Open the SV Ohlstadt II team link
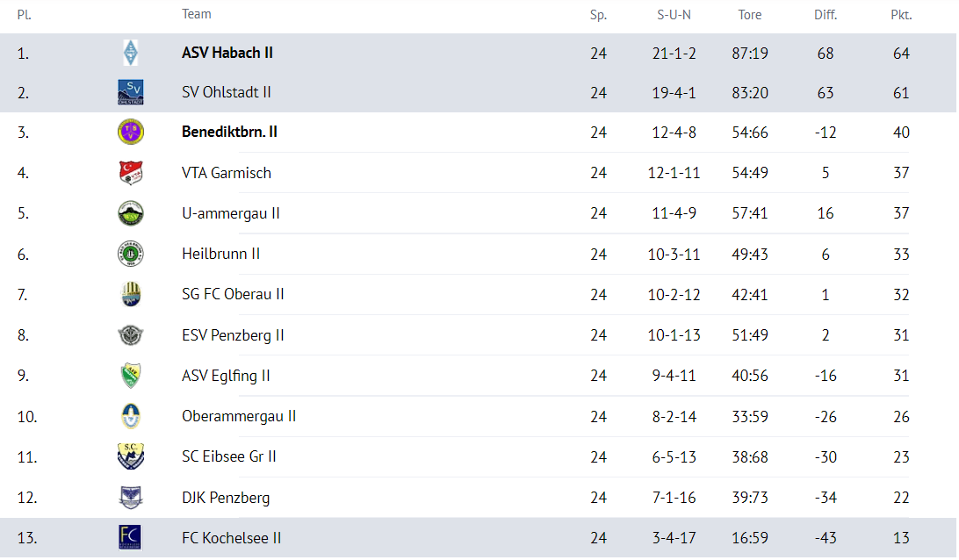The height and width of the screenshot is (560, 959). pos(227,92)
